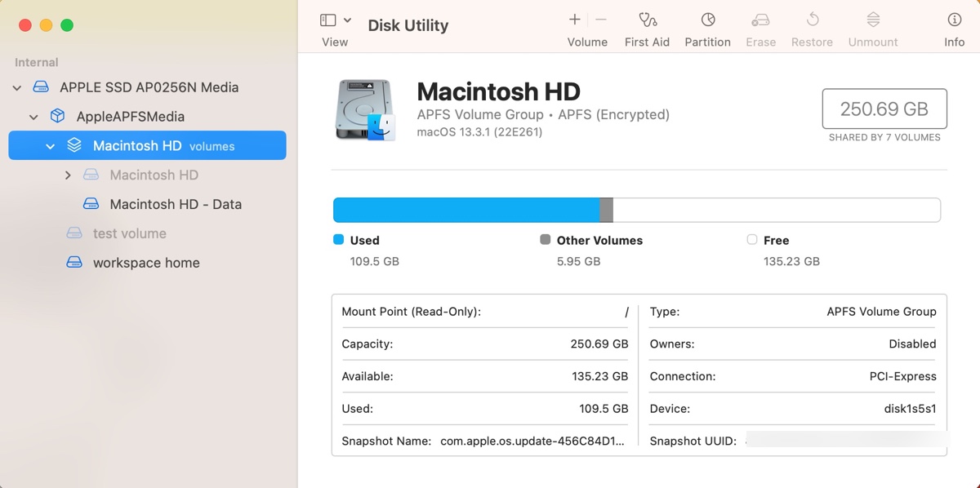Click the minus remove volume button
This screenshot has height=488, width=980.
coord(601,20)
